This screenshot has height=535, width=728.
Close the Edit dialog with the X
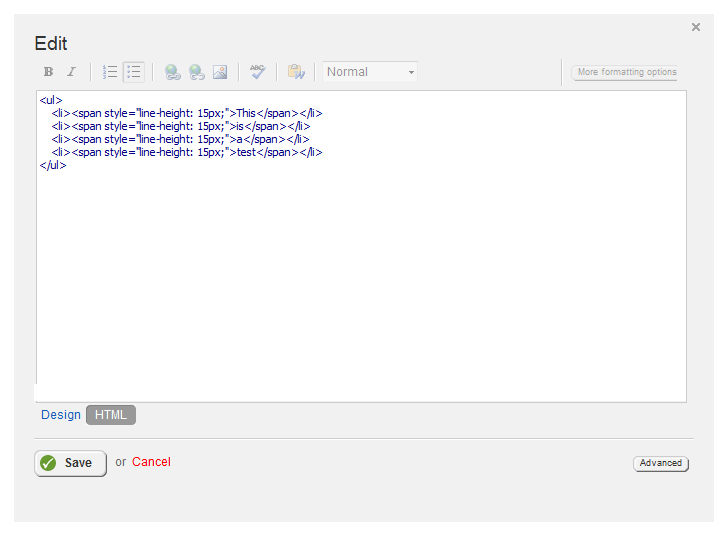696,27
